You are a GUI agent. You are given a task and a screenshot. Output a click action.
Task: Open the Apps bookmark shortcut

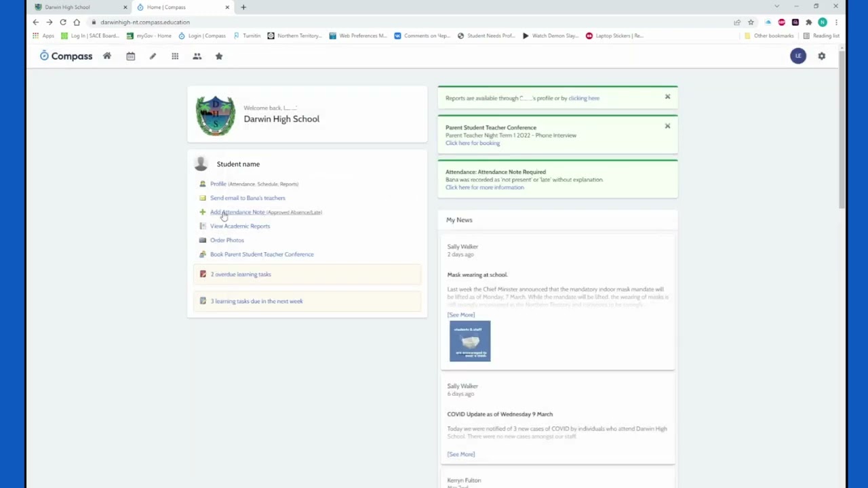(x=43, y=36)
